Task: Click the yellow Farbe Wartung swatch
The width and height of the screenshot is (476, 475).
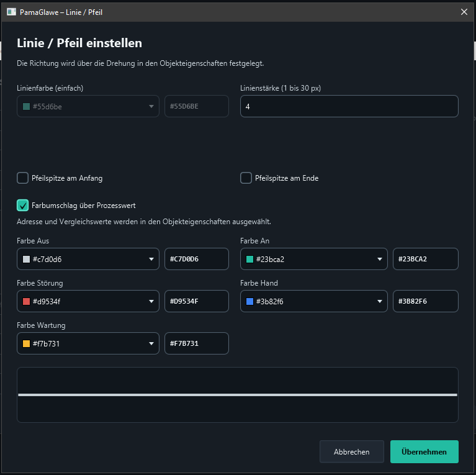Action: tap(27, 343)
